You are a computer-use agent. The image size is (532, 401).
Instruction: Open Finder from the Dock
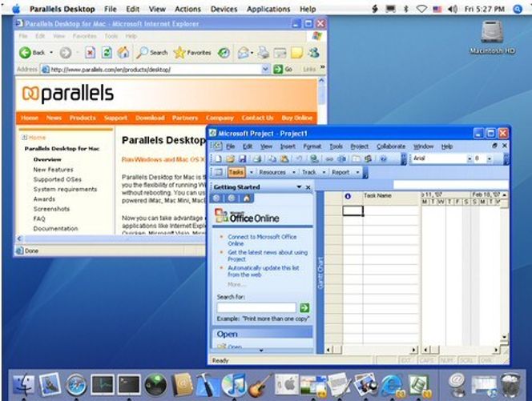(23, 385)
